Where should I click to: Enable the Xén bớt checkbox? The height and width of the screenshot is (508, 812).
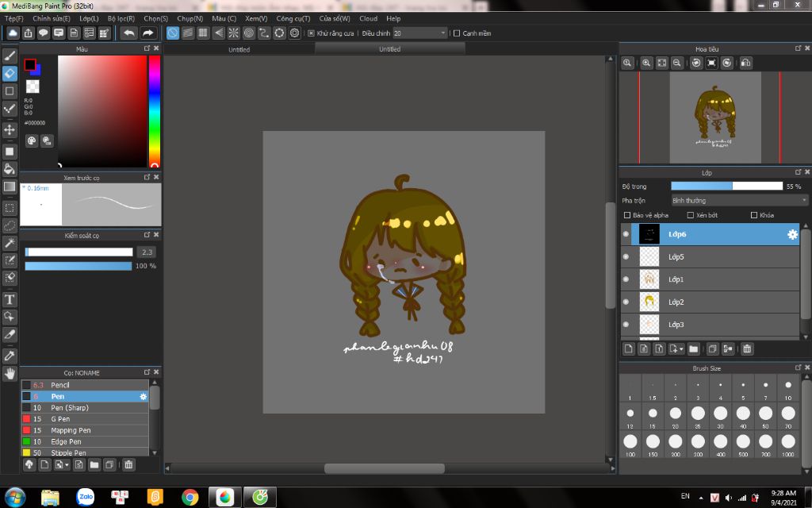point(691,215)
